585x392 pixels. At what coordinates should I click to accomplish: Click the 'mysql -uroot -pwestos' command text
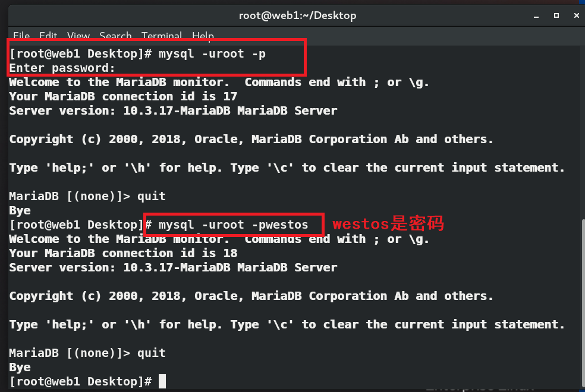point(233,225)
